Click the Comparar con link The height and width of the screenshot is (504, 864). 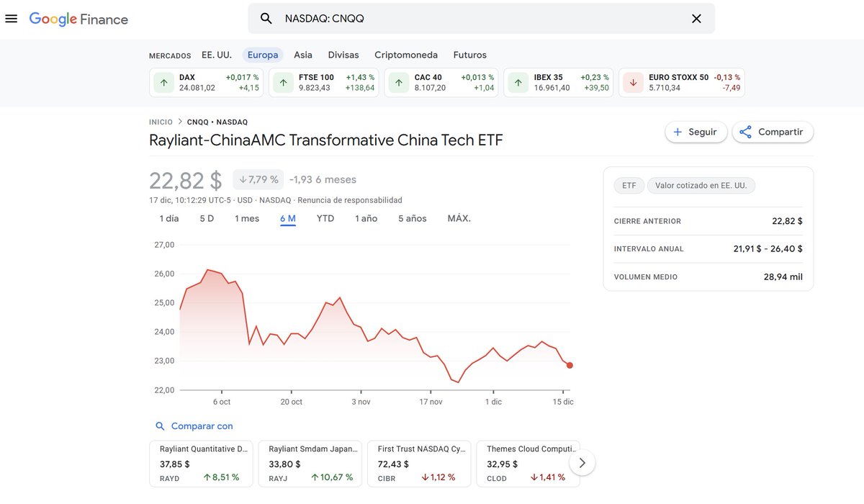(202, 426)
